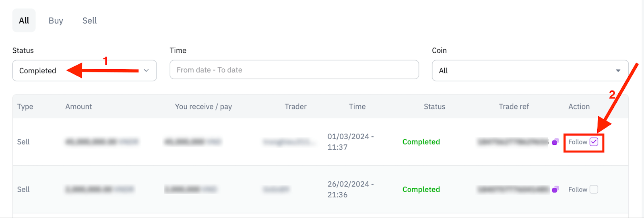
Task: Click Completed status of the 01/03/2024 trade
Action: point(421,142)
